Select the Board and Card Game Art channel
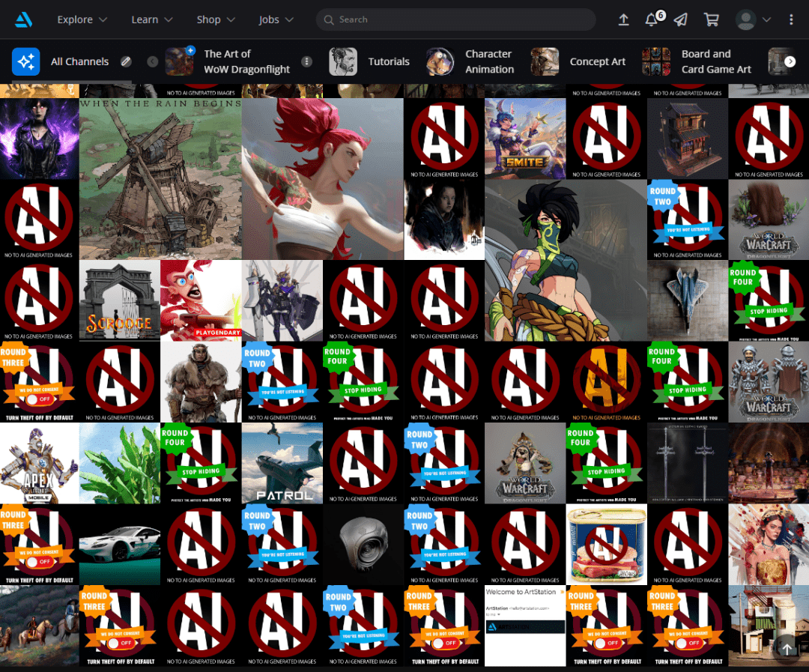The width and height of the screenshot is (809, 672). pyautogui.click(x=697, y=61)
